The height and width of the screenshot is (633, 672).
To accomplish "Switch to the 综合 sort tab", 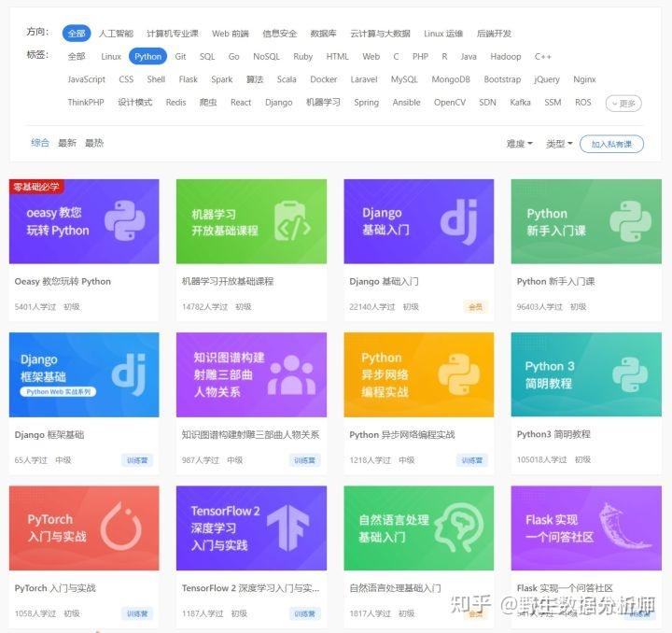I will point(40,143).
